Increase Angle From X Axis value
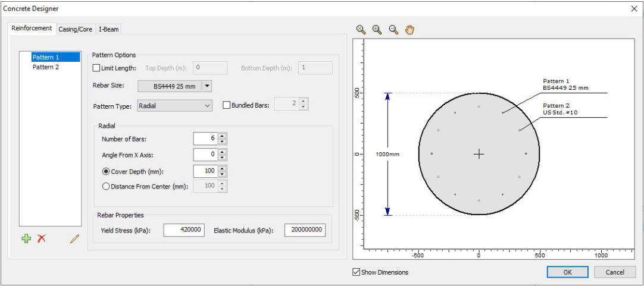This screenshot has width=644, height=286. tap(222, 152)
